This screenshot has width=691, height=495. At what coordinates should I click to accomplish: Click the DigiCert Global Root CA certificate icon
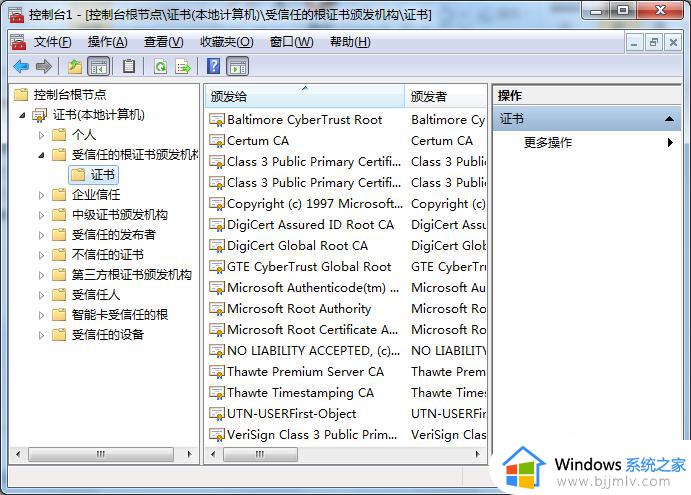tap(217, 246)
